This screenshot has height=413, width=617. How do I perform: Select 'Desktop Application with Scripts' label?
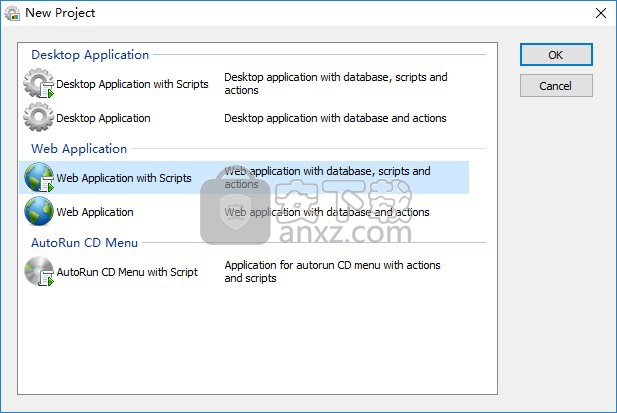coord(132,84)
